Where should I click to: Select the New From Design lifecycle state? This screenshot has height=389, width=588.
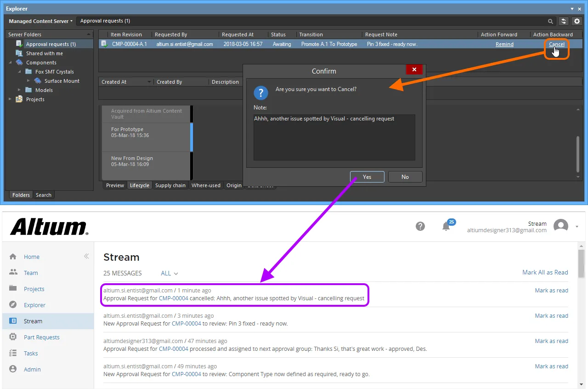[x=146, y=166]
